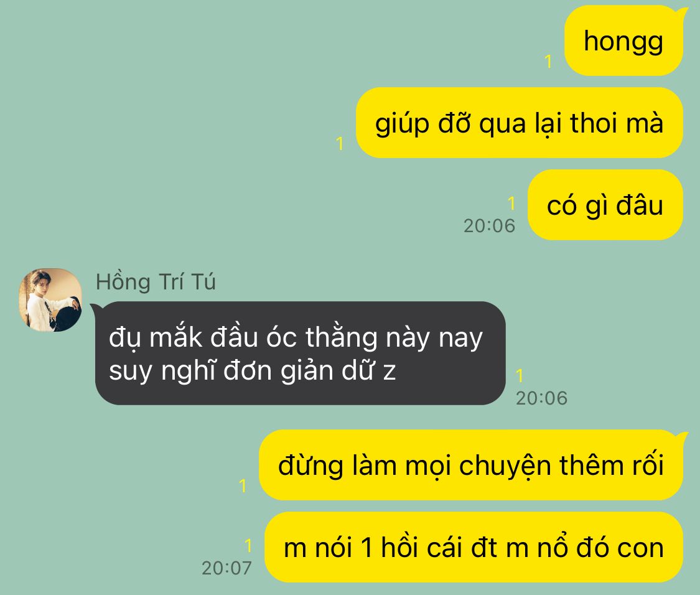The image size is (700, 595).
Task: Click unread count next to the dark bubble
Action: pyautogui.click(x=520, y=376)
